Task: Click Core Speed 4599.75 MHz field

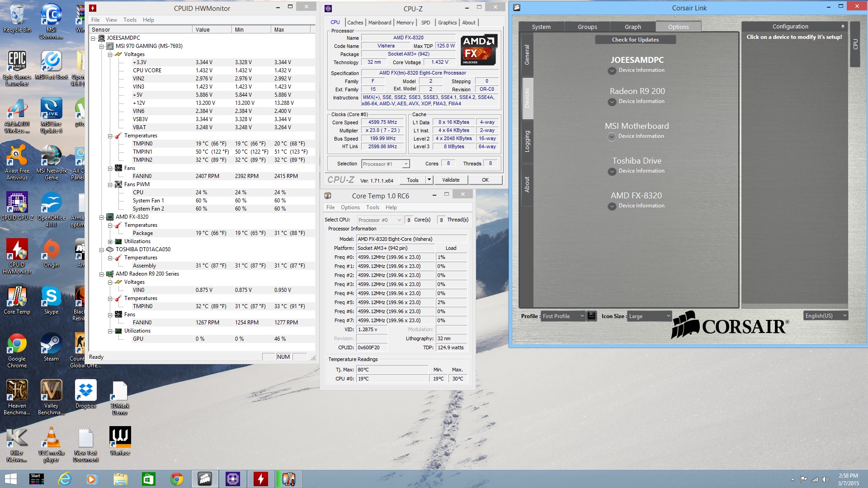Action: coord(382,122)
